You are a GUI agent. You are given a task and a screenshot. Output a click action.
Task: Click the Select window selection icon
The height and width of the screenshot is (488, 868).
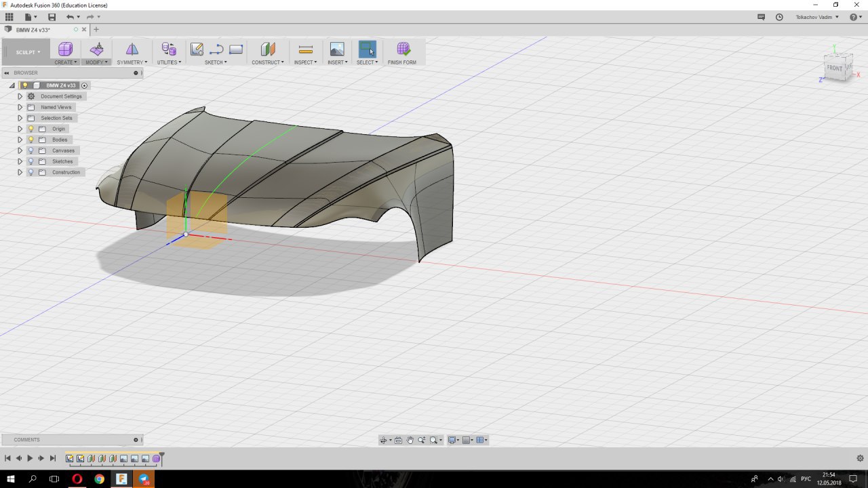point(367,49)
